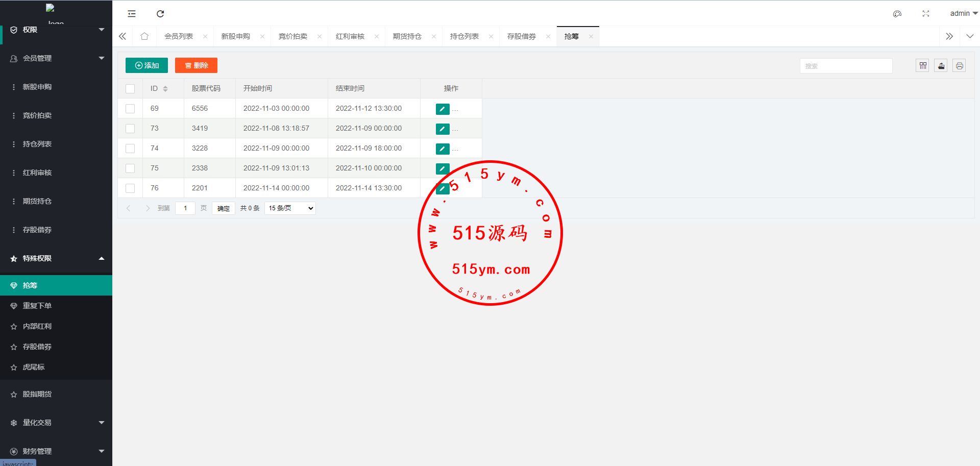This screenshot has width=980, height=466.
Task: Tick the checkbox for row ID 76
Action: click(x=130, y=188)
